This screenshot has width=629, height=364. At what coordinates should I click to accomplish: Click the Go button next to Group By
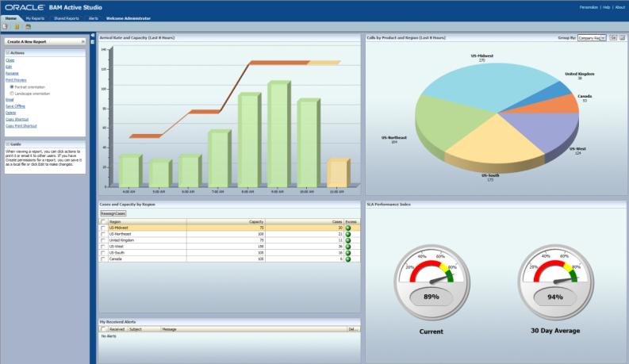(x=613, y=38)
